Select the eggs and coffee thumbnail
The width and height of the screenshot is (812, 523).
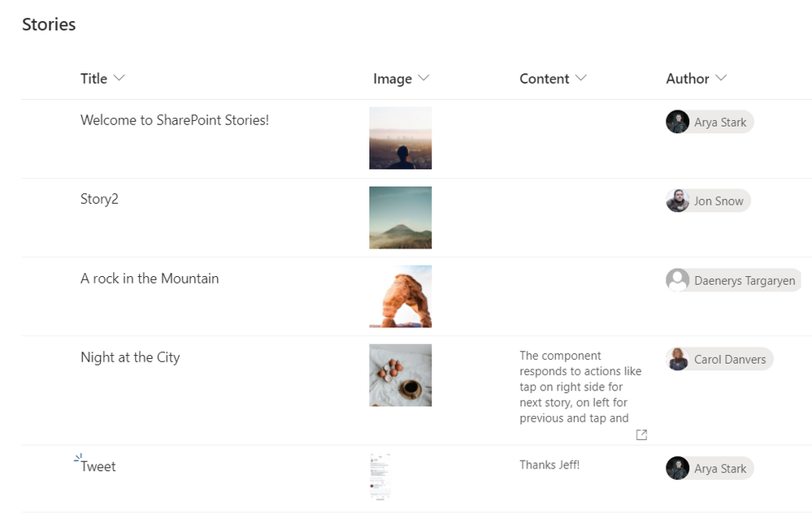[x=400, y=375]
